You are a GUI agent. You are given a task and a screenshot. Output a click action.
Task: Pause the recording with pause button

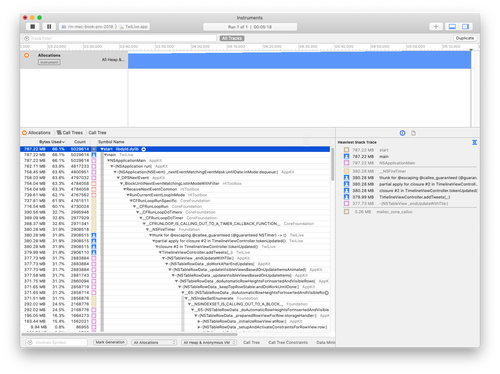[x=49, y=26]
